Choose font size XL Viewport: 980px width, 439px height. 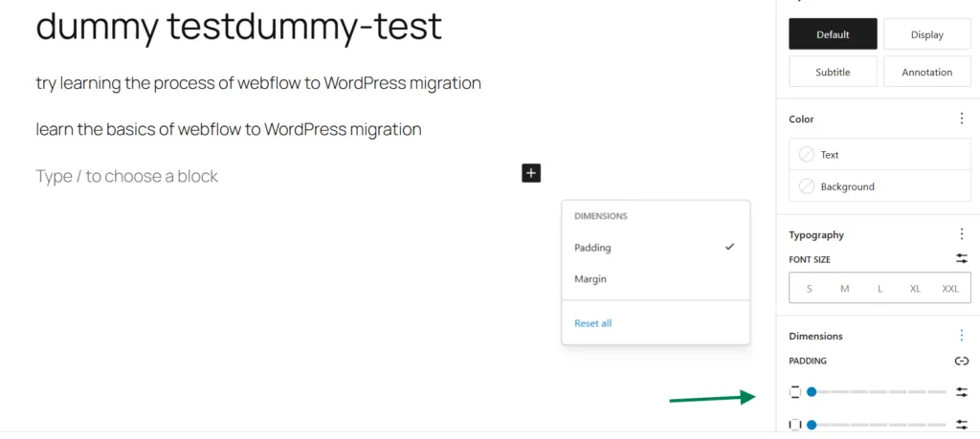pyautogui.click(x=915, y=289)
